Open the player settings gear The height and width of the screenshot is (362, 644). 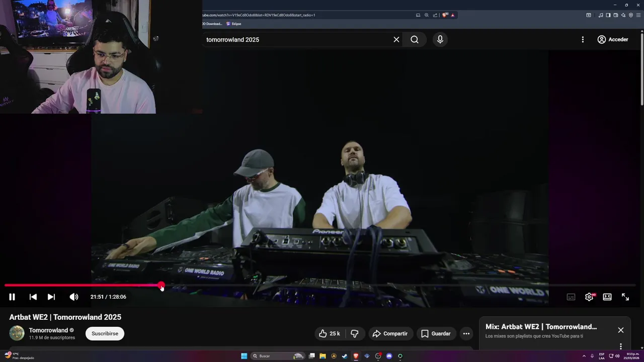[589, 297]
